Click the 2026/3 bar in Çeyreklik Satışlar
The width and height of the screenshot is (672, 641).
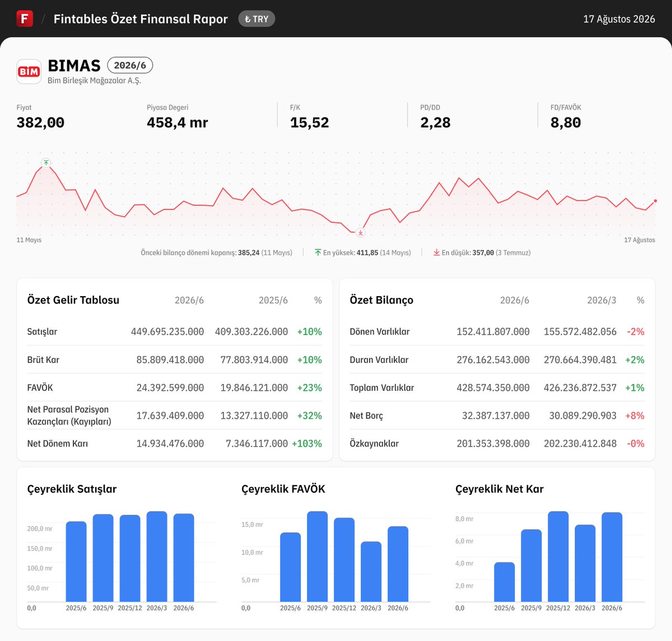[157, 556]
